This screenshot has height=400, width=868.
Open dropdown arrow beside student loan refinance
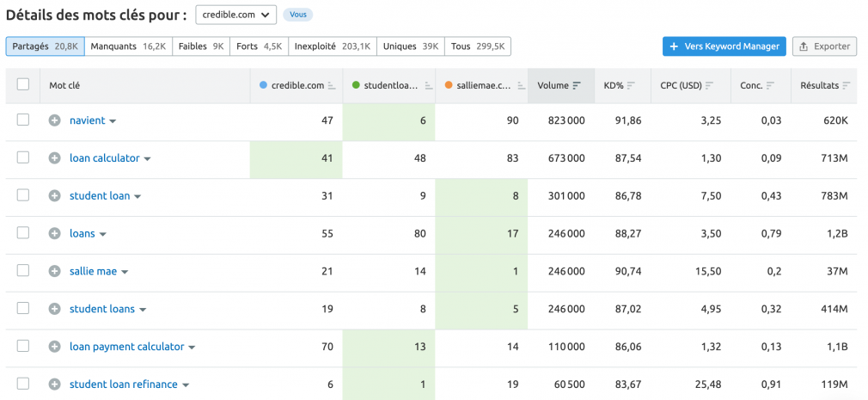pyautogui.click(x=186, y=385)
